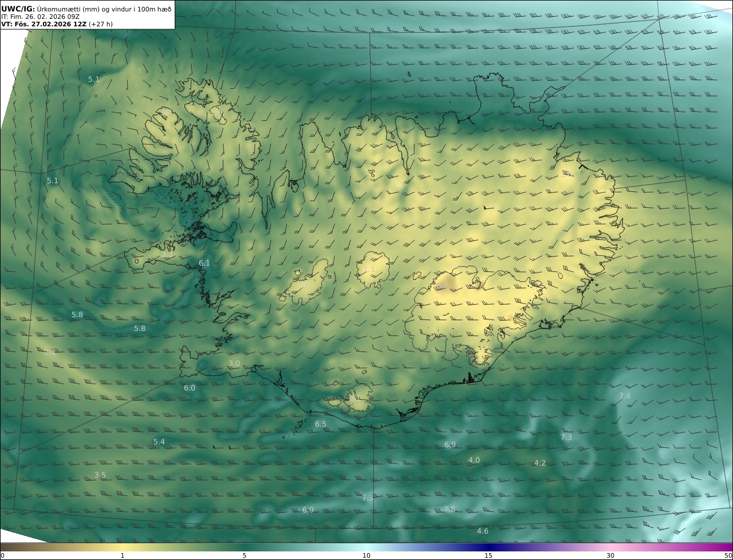Screen dimensions: 733x560
Task: Click the colorbar tick label 1
Action: (x=123, y=555)
